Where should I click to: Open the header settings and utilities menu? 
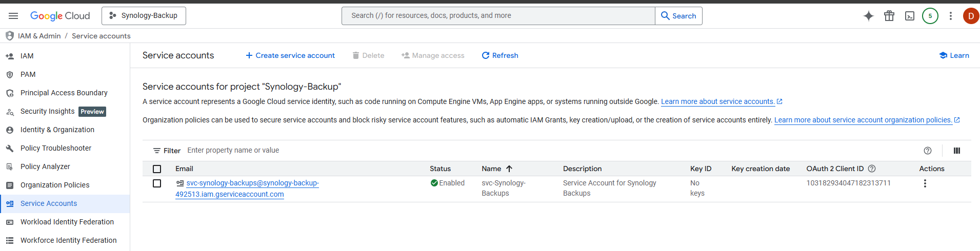(951, 16)
